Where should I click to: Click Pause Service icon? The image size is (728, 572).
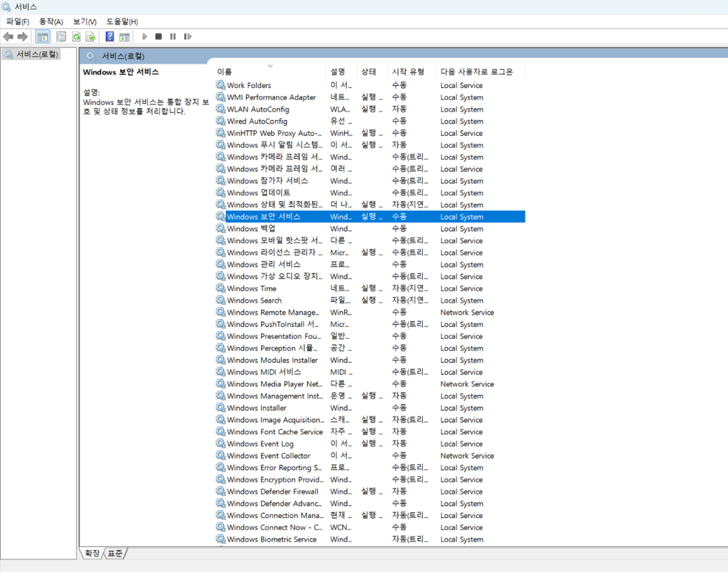[x=173, y=37]
